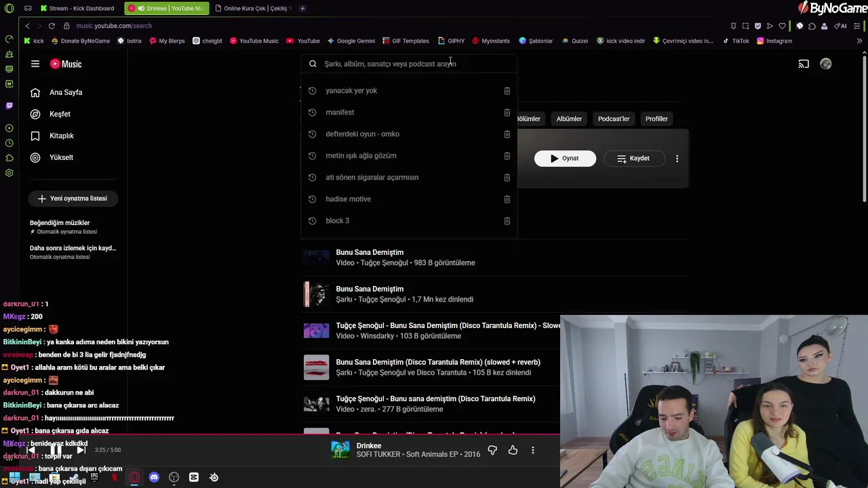Open the YouTube Music hamburger guide menu

(35, 64)
